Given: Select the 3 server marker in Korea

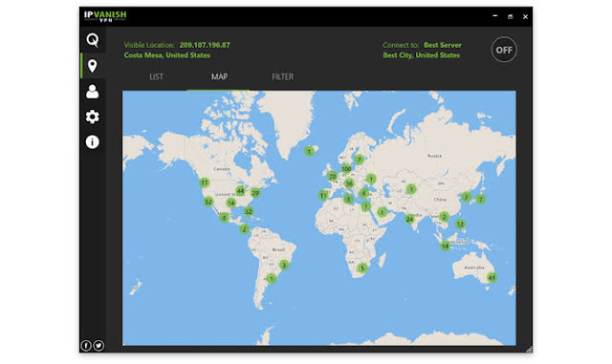Looking at the screenshot, I should point(466,197).
